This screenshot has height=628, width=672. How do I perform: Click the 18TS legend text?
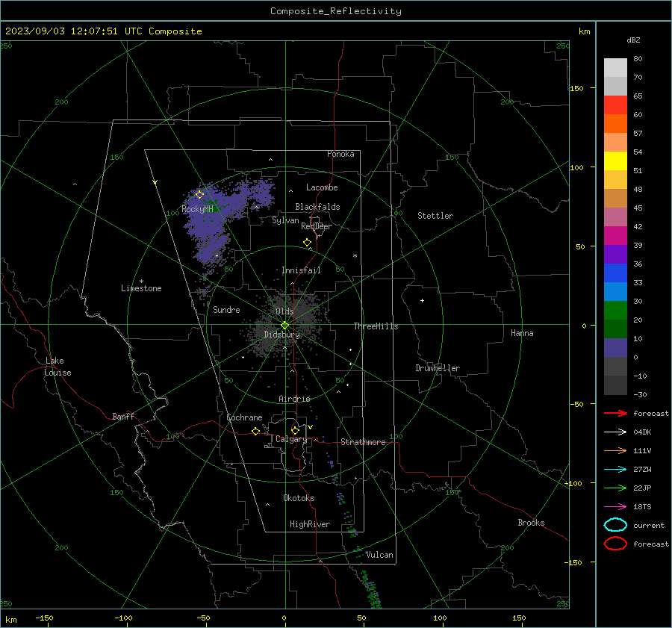coord(642,507)
